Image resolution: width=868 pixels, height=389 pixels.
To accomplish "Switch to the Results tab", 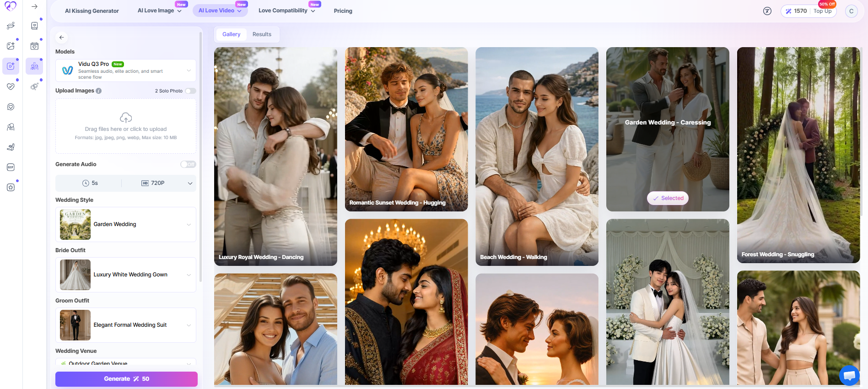I will point(262,34).
